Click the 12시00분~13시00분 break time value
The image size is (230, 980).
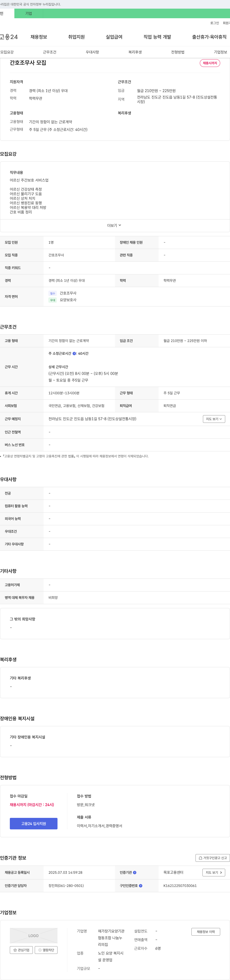64,393
